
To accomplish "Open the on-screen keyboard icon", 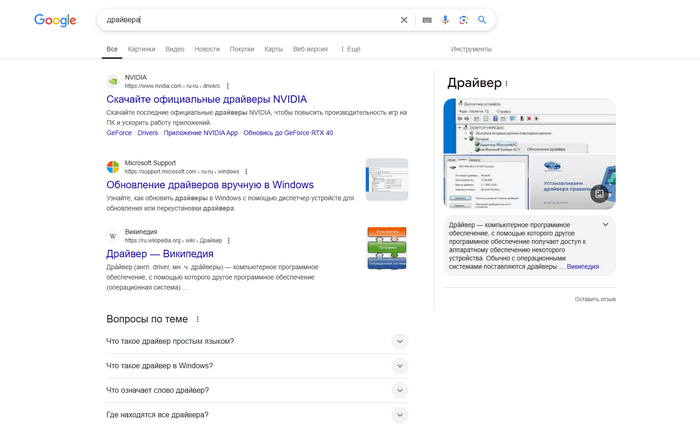I will [x=427, y=20].
